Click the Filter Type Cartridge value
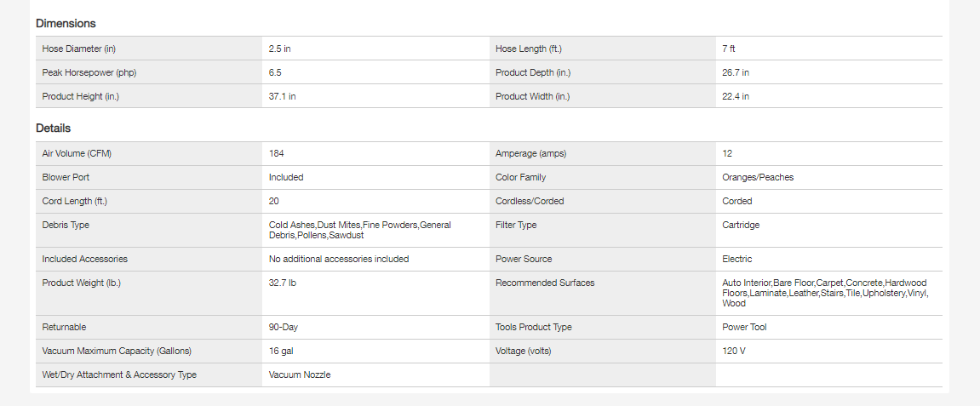980x406 pixels. (x=741, y=225)
